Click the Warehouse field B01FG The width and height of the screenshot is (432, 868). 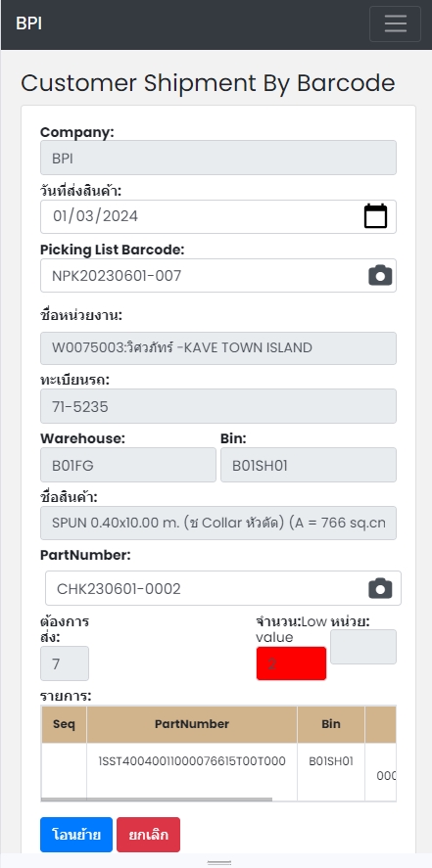pos(128,465)
